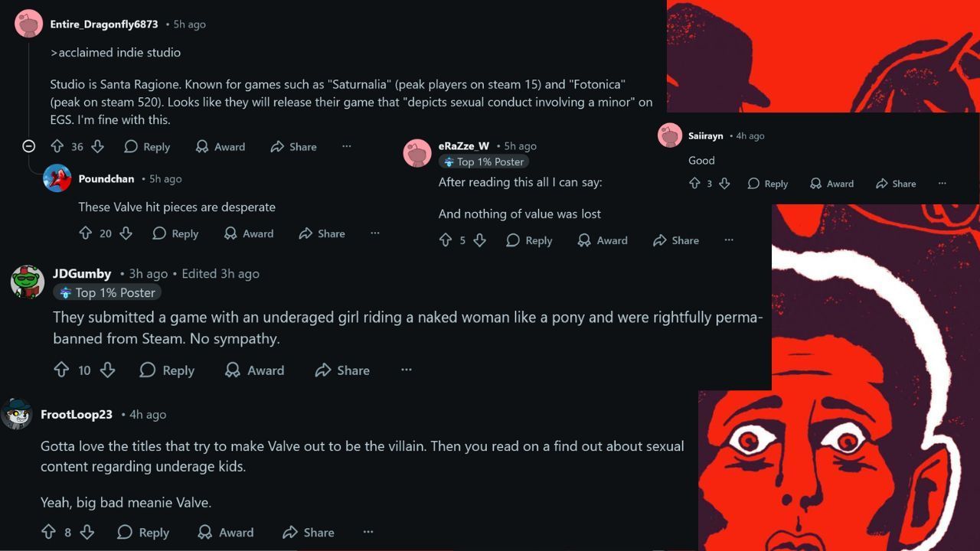Downvote Poundchan's comment
This screenshot has height=551, width=980.
point(126,233)
